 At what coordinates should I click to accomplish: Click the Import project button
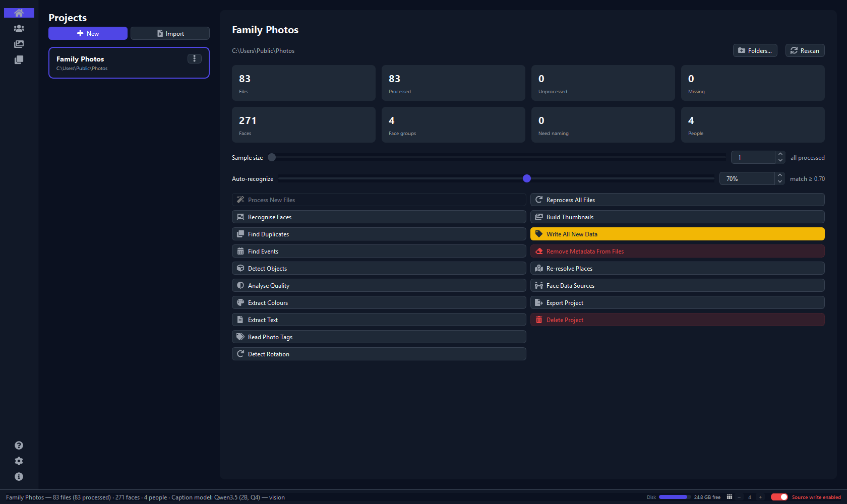170,33
